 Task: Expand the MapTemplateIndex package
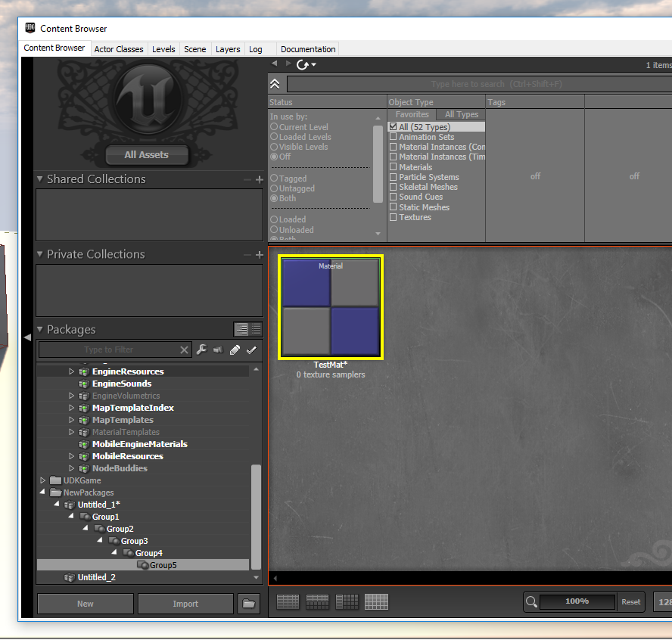[72, 408]
